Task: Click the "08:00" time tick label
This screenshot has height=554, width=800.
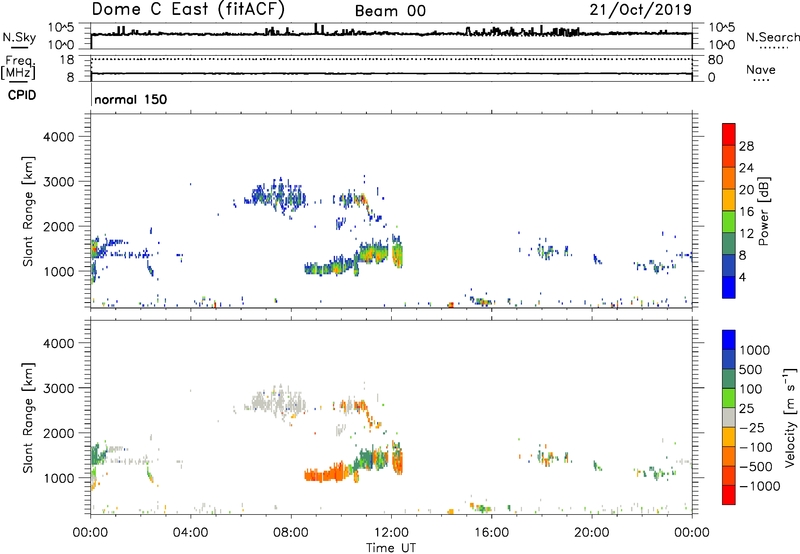Action: [291, 533]
